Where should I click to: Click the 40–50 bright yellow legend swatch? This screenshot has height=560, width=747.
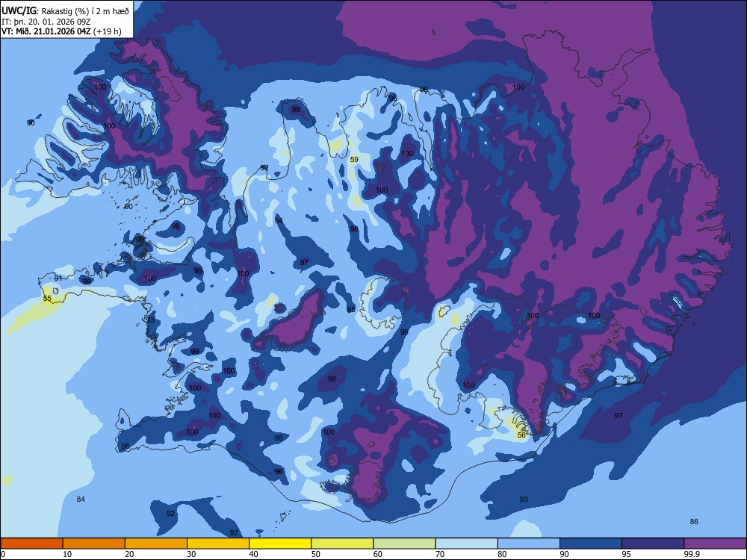tap(280, 544)
